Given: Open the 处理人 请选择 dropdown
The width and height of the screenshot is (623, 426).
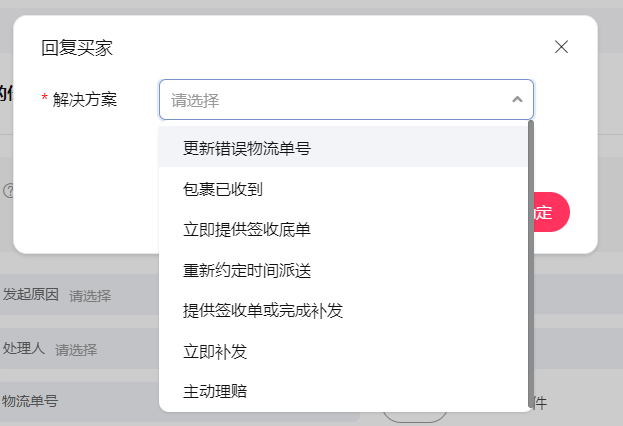Looking at the screenshot, I should 76,350.
